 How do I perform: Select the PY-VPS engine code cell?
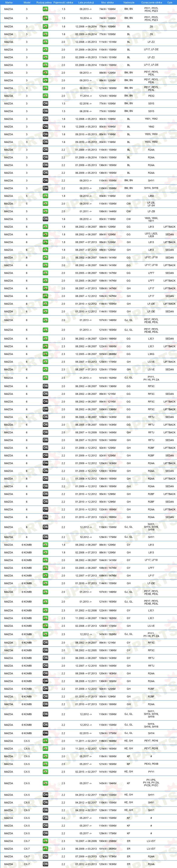(151, 783)
